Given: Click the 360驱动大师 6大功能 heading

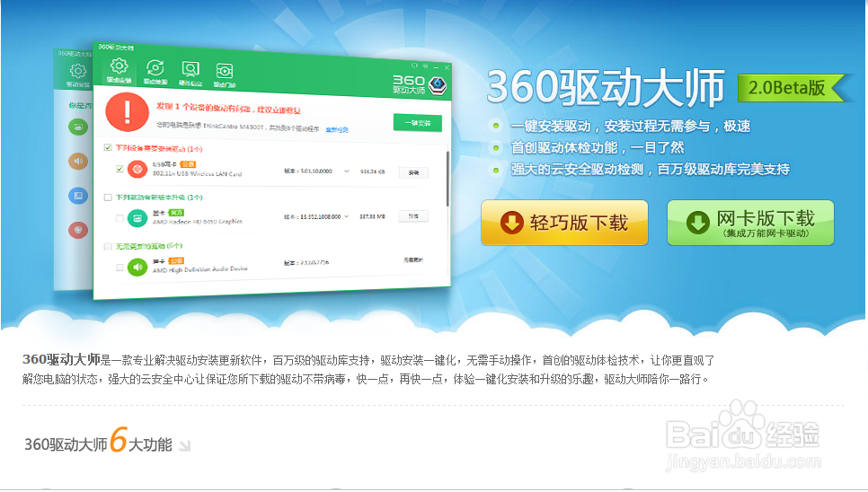Looking at the screenshot, I should click(x=98, y=443).
